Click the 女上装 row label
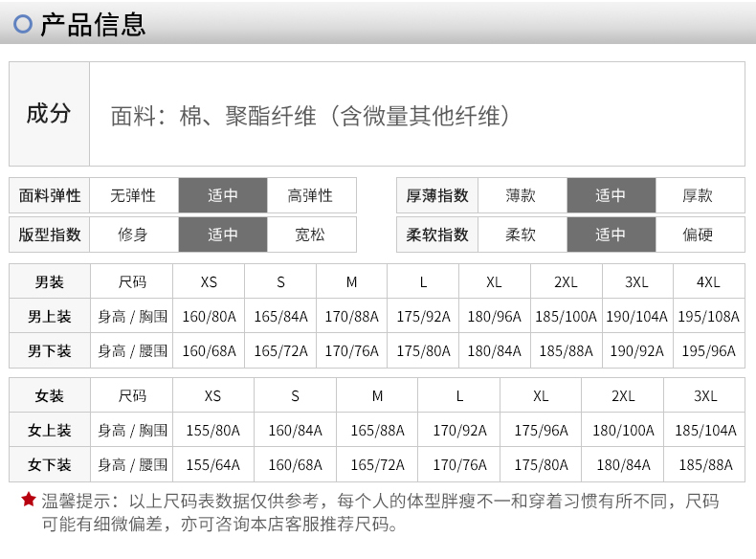The height and width of the screenshot is (559, 756). (49, 430)
